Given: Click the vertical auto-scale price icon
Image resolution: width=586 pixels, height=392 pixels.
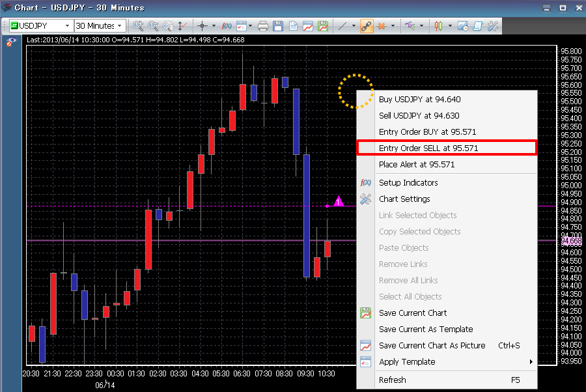Looking at the screenshot, I should (x=182, y=26).
